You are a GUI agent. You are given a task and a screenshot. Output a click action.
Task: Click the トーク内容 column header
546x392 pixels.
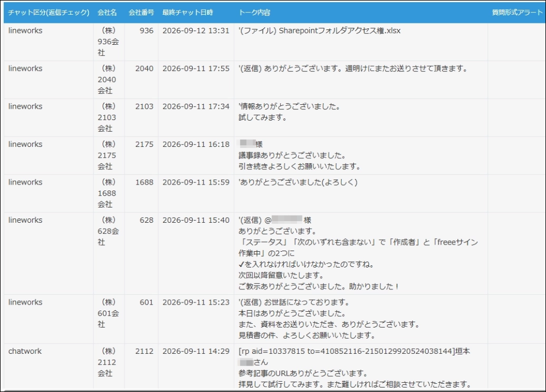pyautogui.click(x=254, y=13)
